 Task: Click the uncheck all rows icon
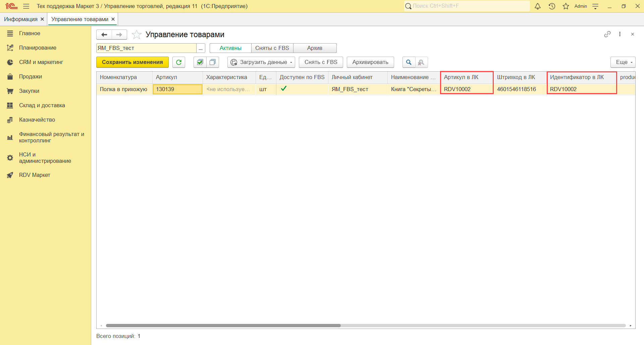(x=213, y=62)
